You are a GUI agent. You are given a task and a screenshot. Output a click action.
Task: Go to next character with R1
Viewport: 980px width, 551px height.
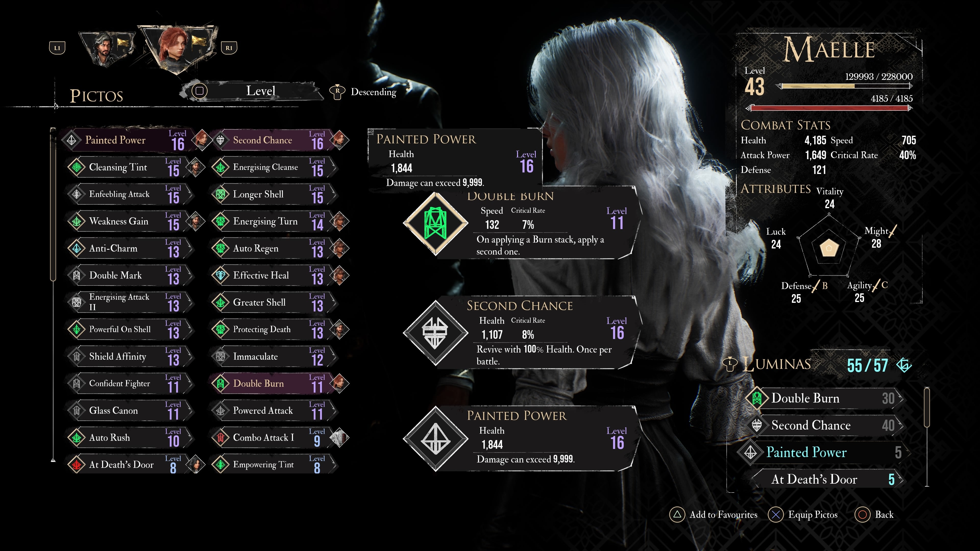229,48
